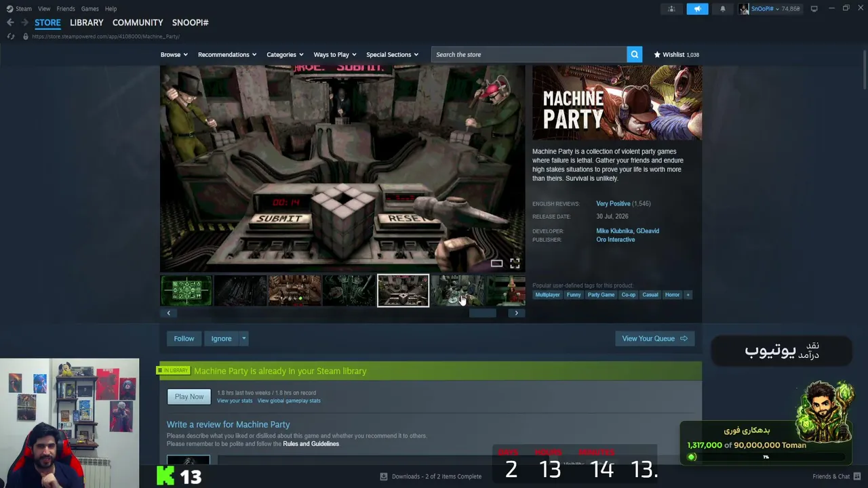Image resolution: width=868 pixels, height=488 pixels.
Task: Select the thumbnail under the mouse cursor
Action: tap(458, 291)
